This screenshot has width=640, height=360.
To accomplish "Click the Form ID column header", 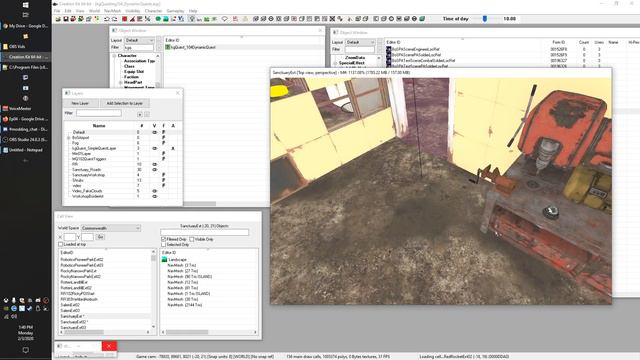I will coord(559,42).
